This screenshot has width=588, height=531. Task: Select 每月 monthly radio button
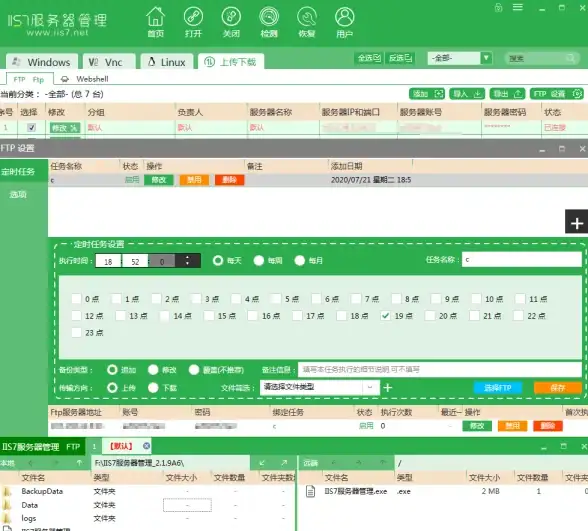click(x=300, y=260)
